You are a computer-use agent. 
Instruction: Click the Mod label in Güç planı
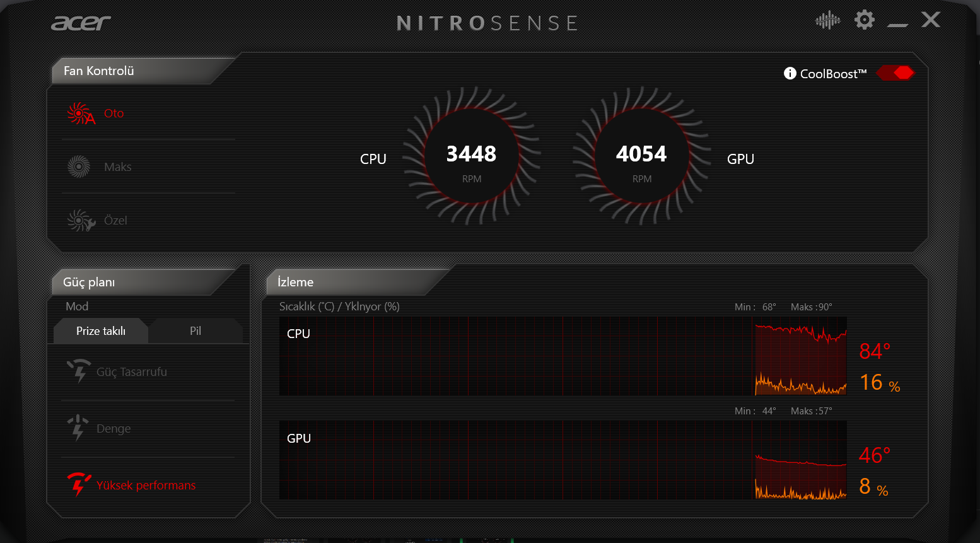[77, 307]
